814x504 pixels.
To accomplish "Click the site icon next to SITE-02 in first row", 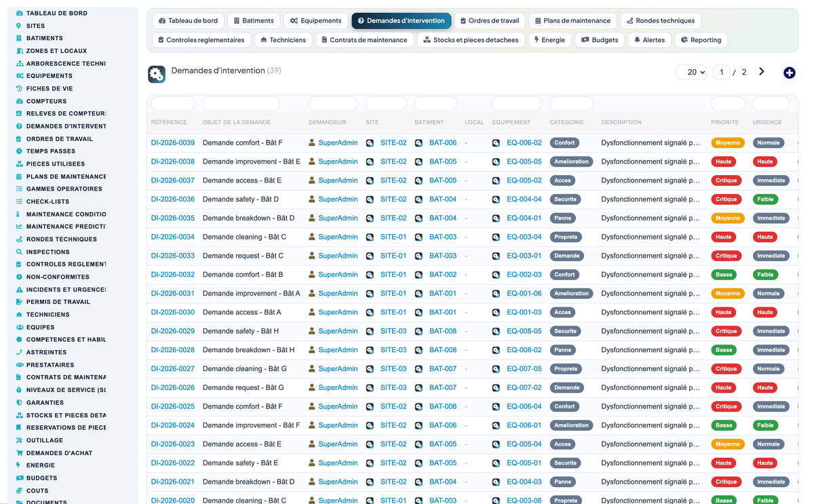I will [x=370, y=143].
